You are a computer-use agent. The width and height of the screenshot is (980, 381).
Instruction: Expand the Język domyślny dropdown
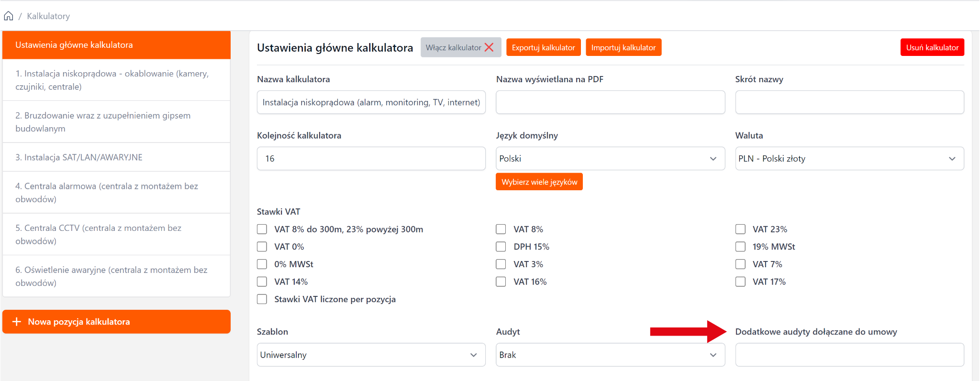610,159
